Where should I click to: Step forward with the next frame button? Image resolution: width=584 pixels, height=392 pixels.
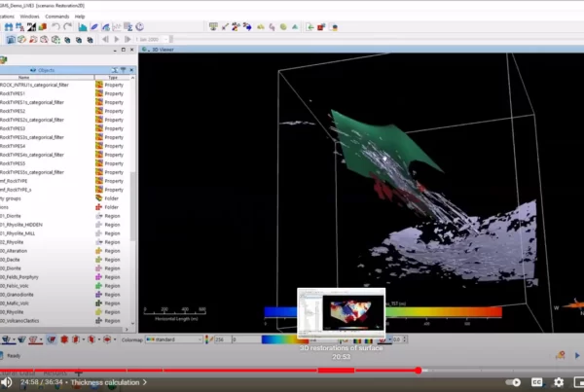point(128,40)
